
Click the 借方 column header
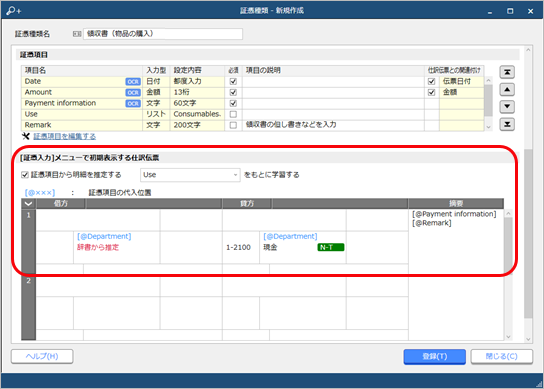[61, 204]
